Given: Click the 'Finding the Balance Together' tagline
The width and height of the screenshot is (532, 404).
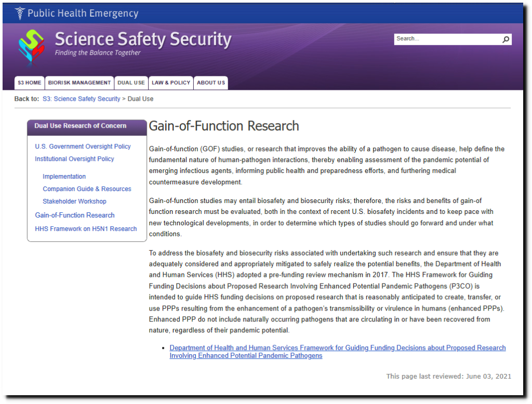Looking at the screenshot, I should 98,52.
